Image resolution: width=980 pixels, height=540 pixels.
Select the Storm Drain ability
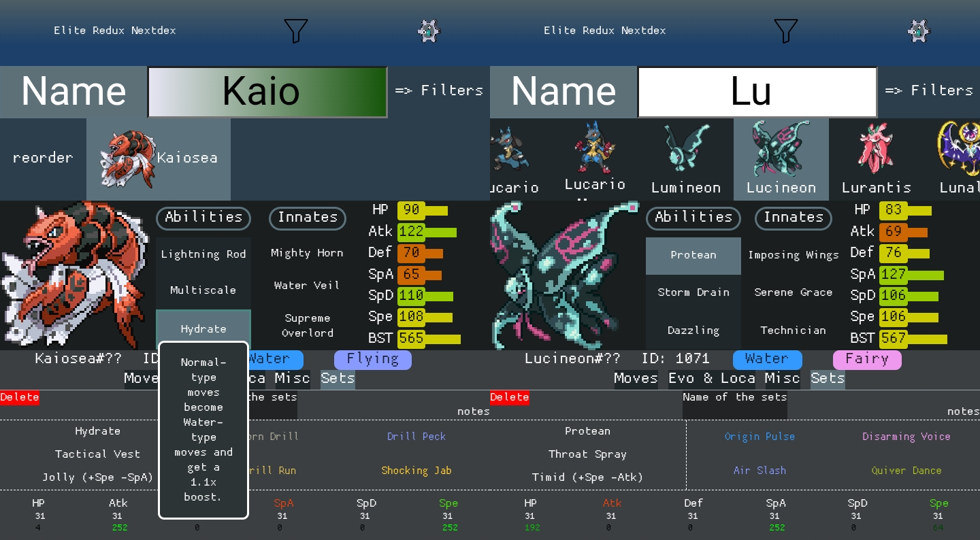[693, 292]
